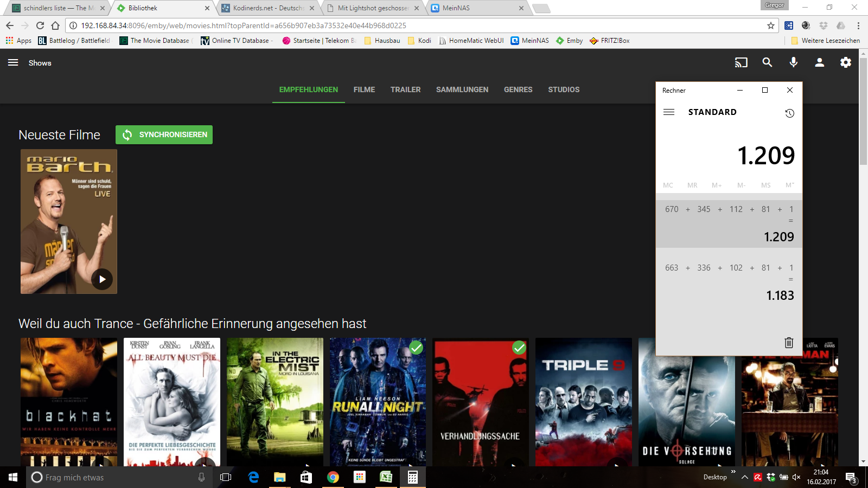Open The Movie Database bookmark
Screen dimensions: 868x488
pyautogui.click(x=156, y=41)
